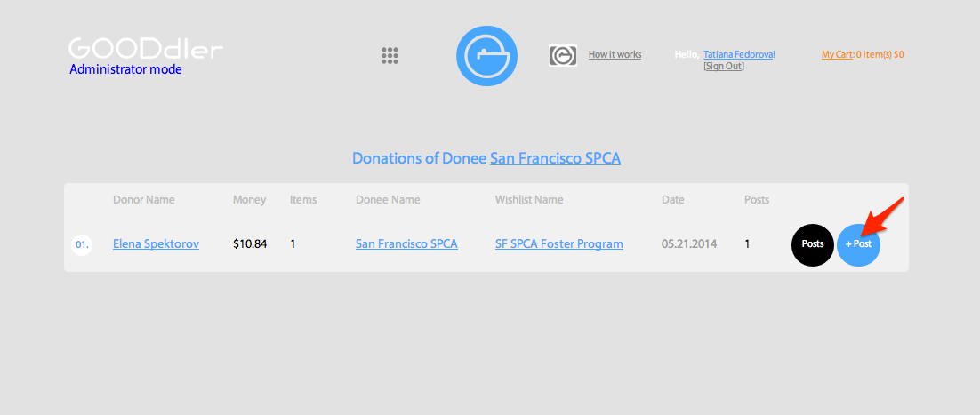Open the How it works link

coord(615,54)
